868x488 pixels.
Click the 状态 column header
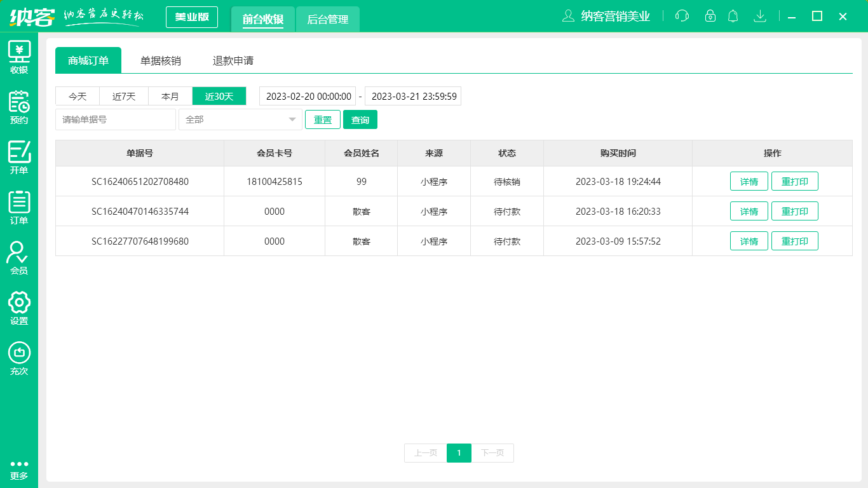[507, 153]
